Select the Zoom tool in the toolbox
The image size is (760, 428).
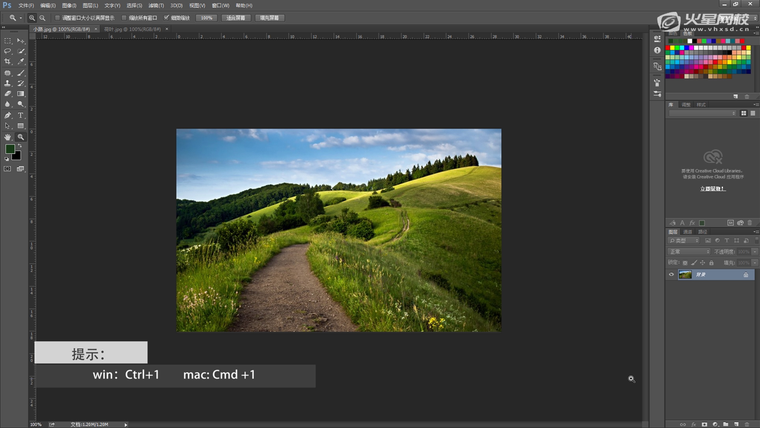pos(21,137)
